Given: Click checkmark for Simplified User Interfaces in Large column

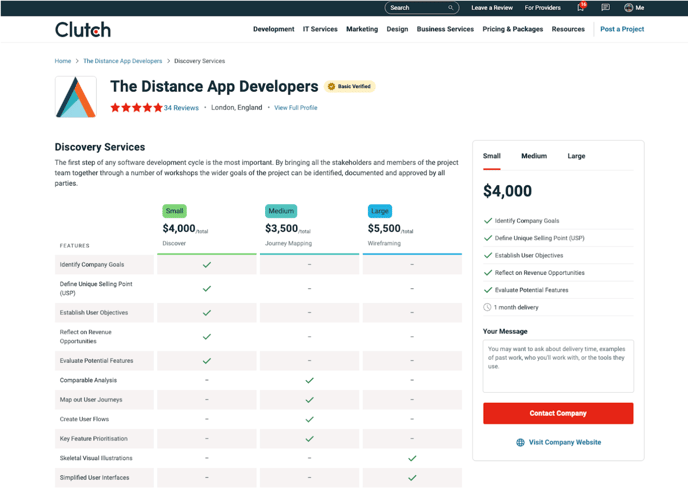Looking at the screenshot, I should pos(412,478).
